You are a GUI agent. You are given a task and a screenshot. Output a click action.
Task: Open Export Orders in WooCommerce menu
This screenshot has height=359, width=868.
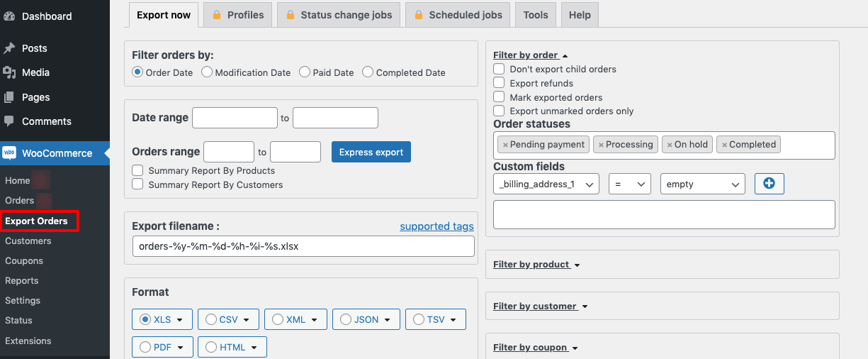pyautogui.click(x=36, y=221)
